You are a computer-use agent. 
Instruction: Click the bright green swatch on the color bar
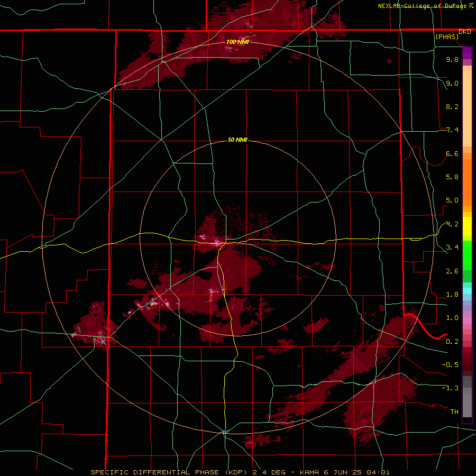[467, 255]
